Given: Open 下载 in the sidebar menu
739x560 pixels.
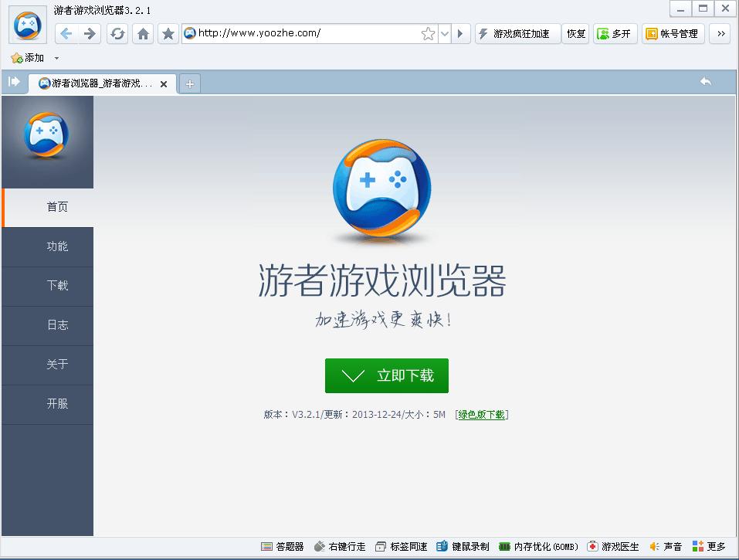Looking at the screenshot, I should coord(48,286).
